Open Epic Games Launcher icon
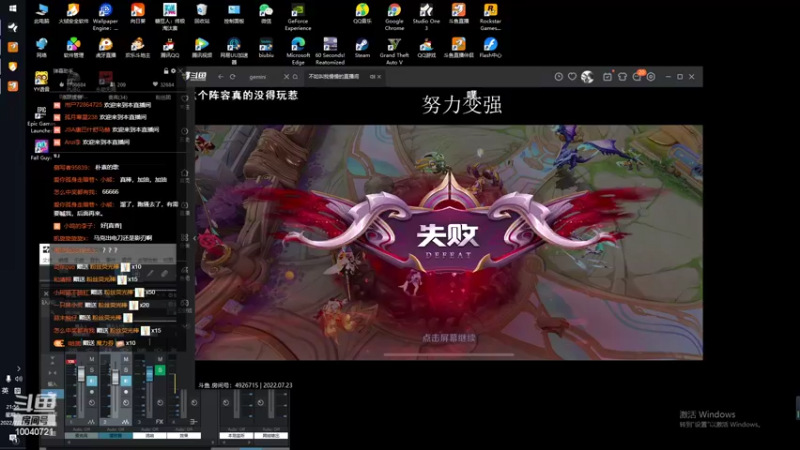Image resolution: width=800 pixels, height=450 pixels. 41,120
